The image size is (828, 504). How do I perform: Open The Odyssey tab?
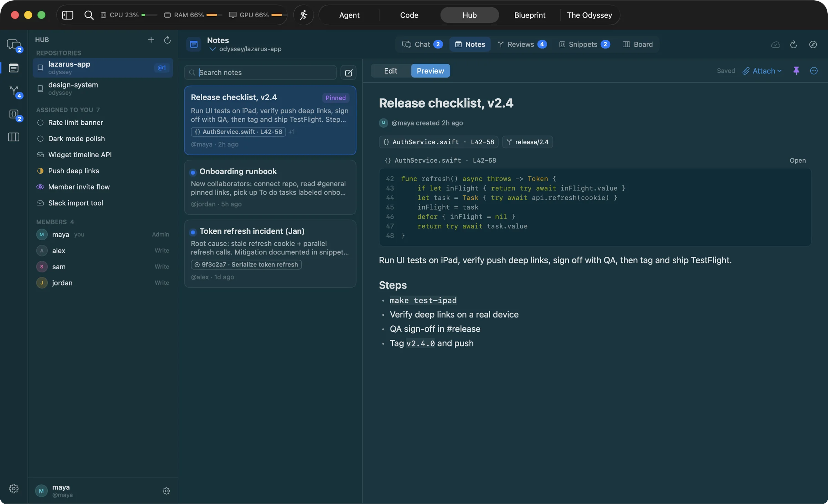click(589, 15)
